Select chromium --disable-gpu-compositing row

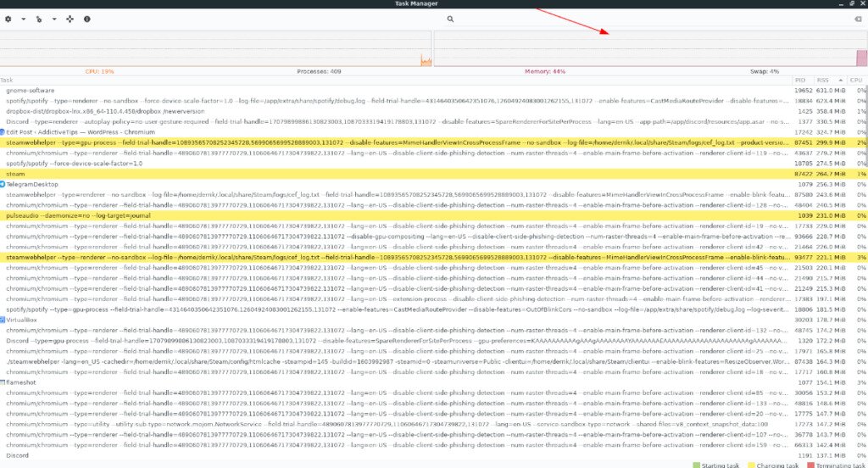[x=434, y=237]
